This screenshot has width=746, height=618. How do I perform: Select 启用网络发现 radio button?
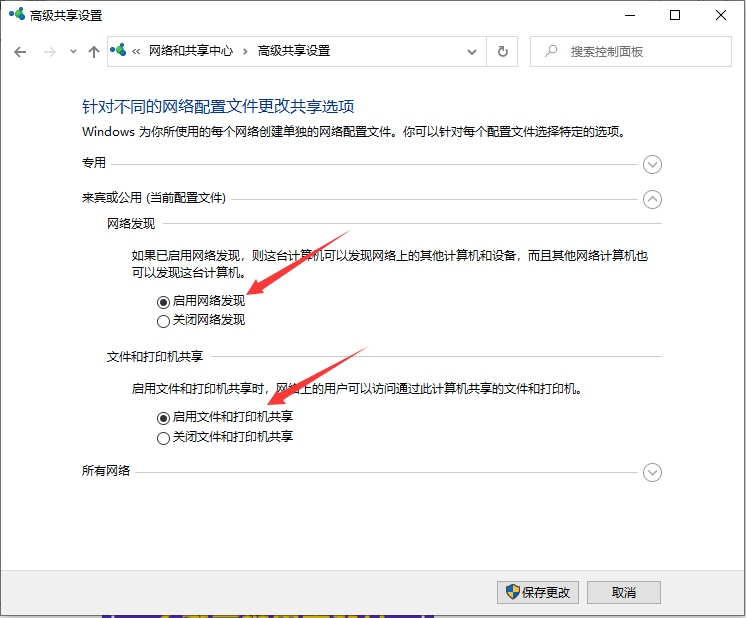click(x=164, y=301)
